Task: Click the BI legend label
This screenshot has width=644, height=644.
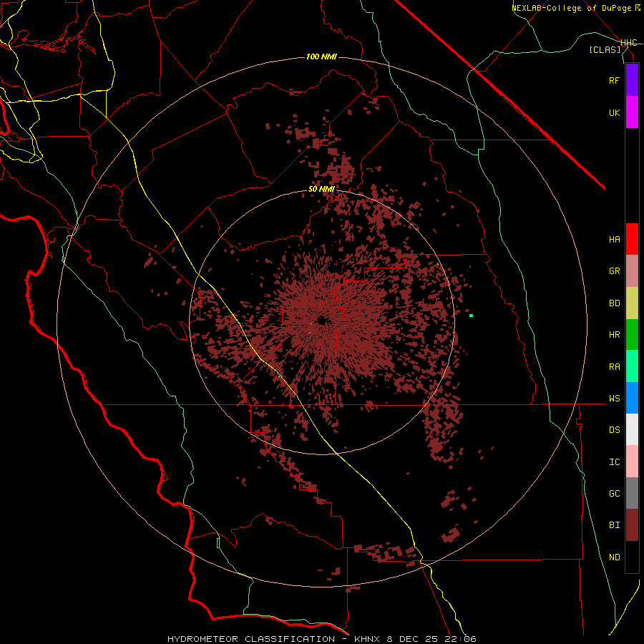Action: pyautogui.click(x=615, y=525)
